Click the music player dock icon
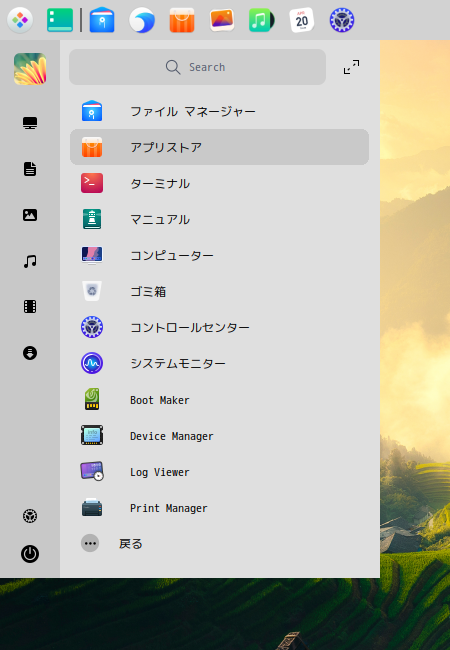 pyautogui.click(x=261, y=20)
